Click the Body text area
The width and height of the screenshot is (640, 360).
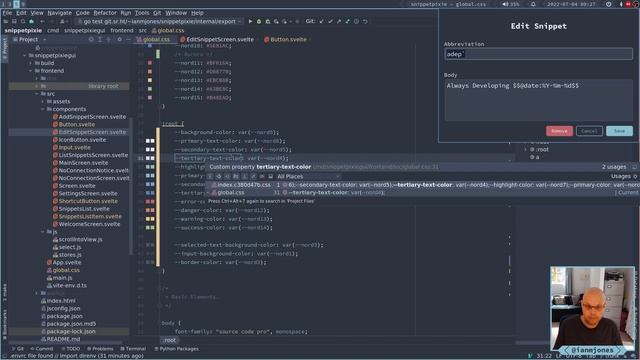coord(538,100)
